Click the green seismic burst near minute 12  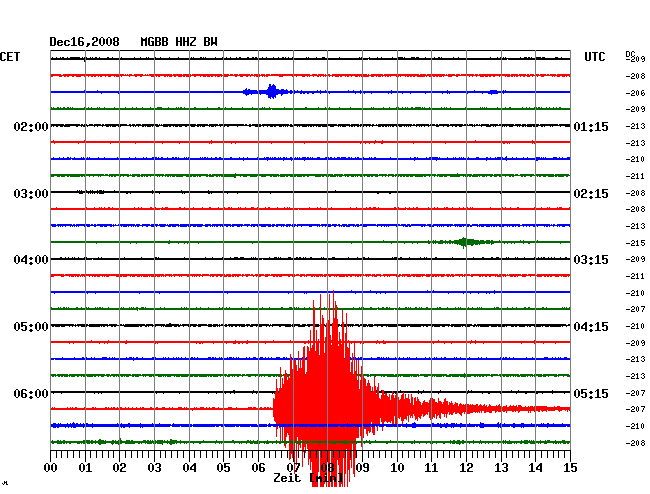click(x=463, y=242)
